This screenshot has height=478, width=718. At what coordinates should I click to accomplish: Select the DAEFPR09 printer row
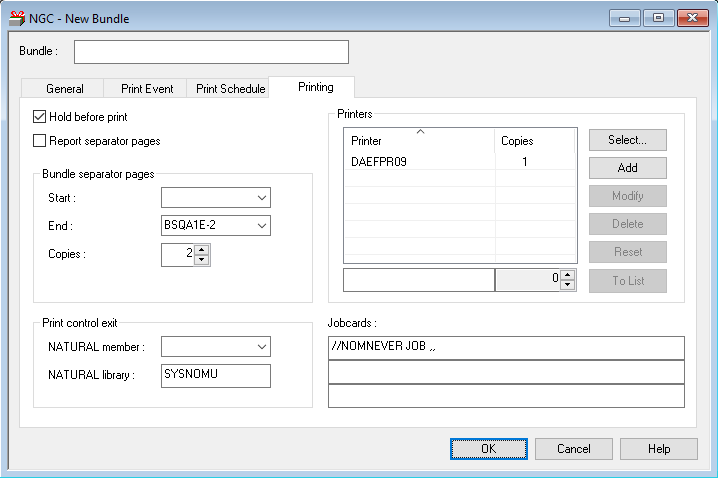pyautogui.click(x=380, y=161)
